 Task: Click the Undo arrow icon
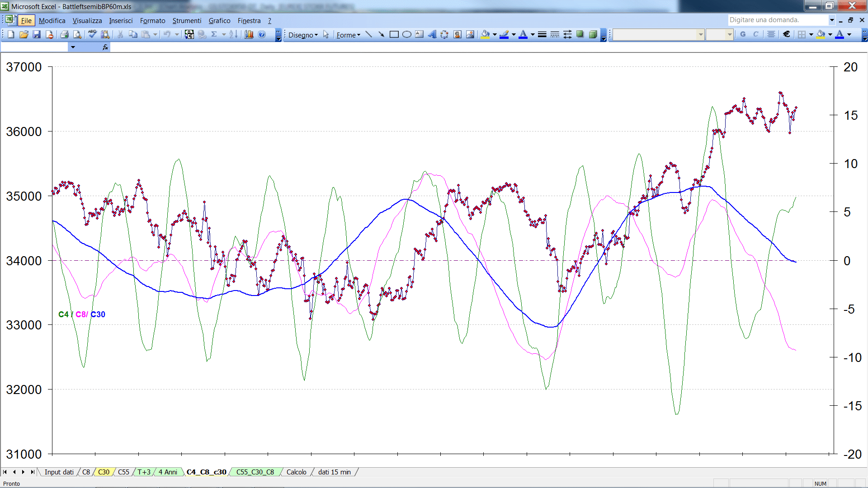tap(167, 34)
